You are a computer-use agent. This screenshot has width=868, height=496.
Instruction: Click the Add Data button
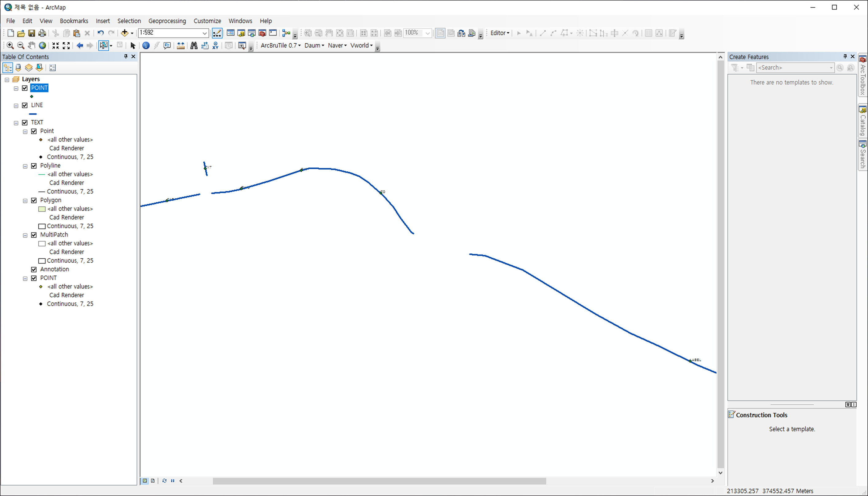(x=124, y=33)
